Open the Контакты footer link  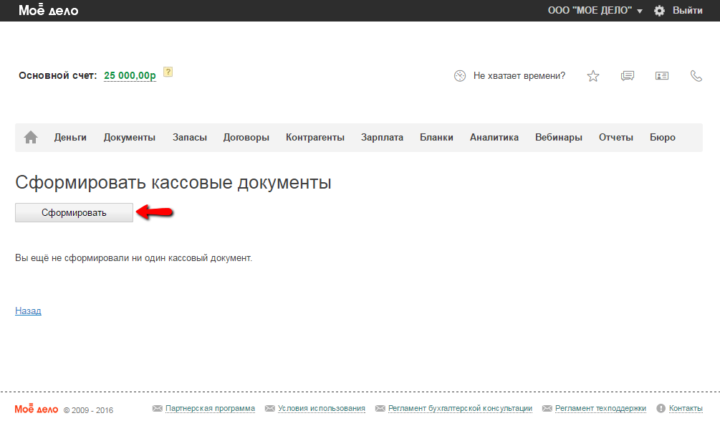pos(686,408)
